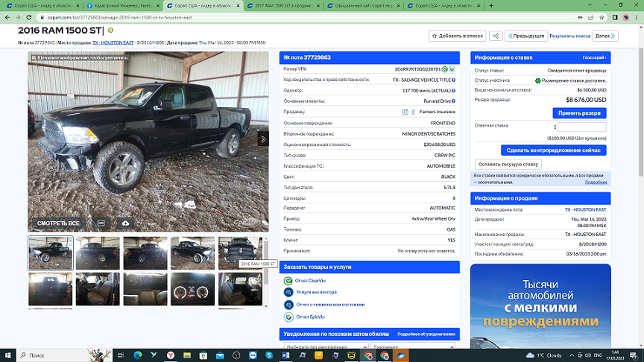The image size is (644, 362).
Task: Click Подробнее link under bid disclaimer
Action: click(596, 182)
